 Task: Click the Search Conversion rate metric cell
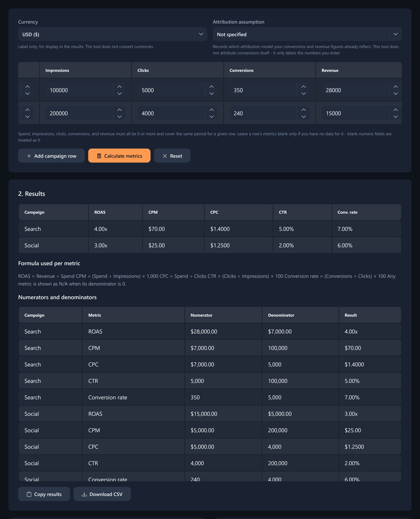tap(133, 397)
